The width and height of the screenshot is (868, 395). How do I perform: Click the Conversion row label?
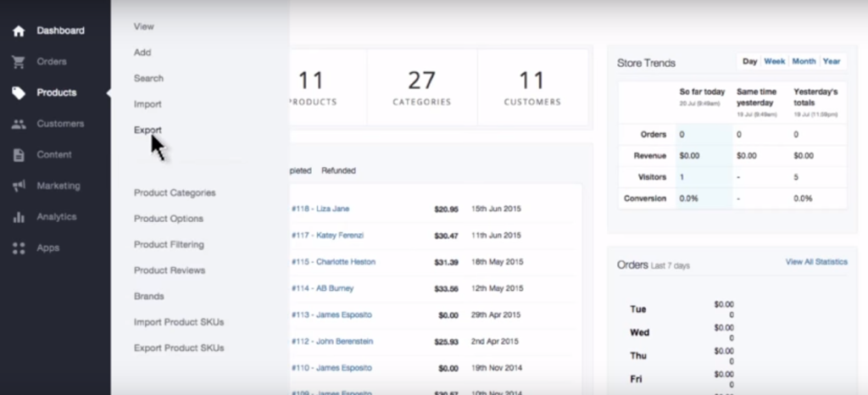coord(645,198)
